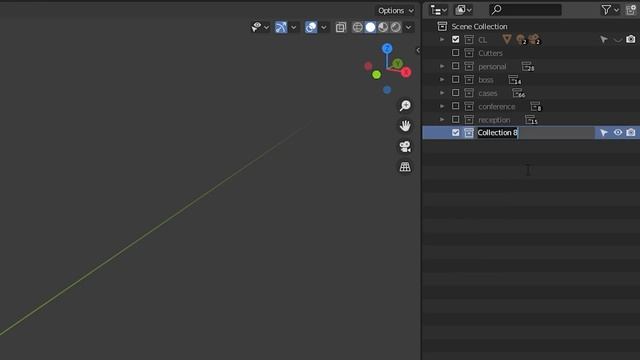
Task: Expand the conference collection
Action: click(442, 106)
